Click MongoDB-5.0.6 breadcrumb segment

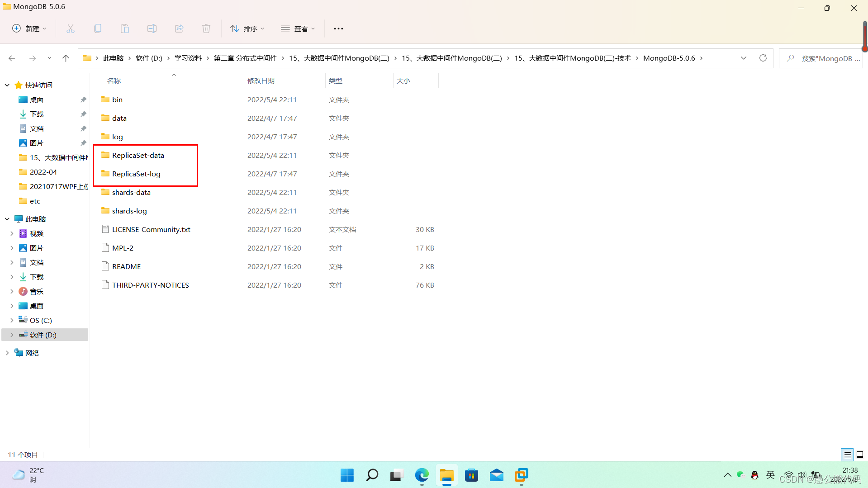pyautogui.click(x=669, y=58)
